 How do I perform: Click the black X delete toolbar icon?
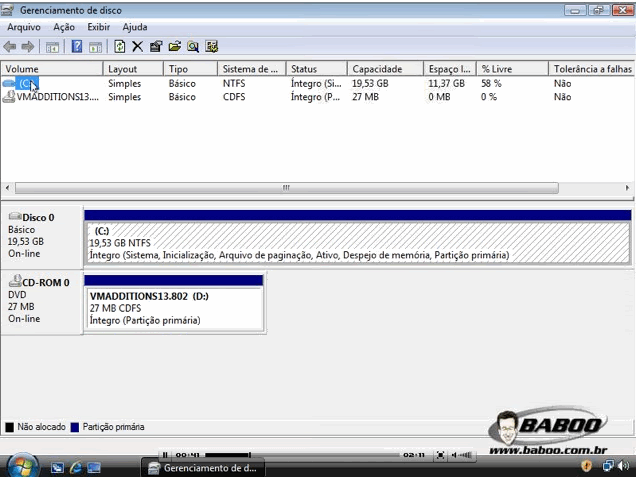click(138, 47)
